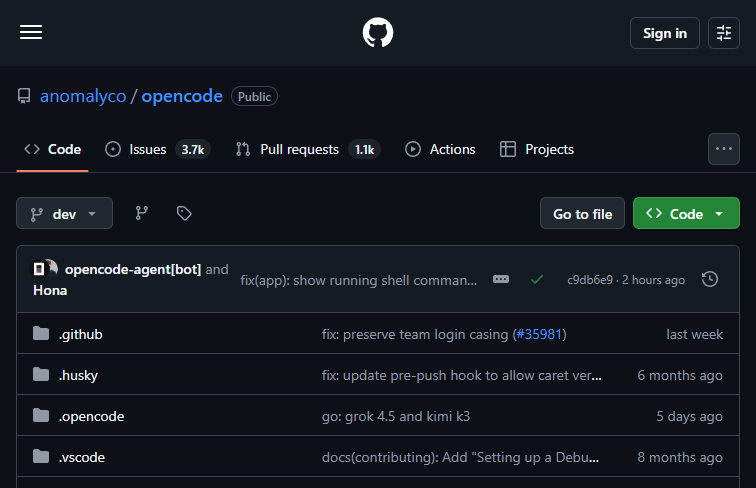This screenshot has height=488, width=756.
Task: Open 'fix: update pre-push hook' commit message
Action: pyautogui.click(x=461, y=375)
